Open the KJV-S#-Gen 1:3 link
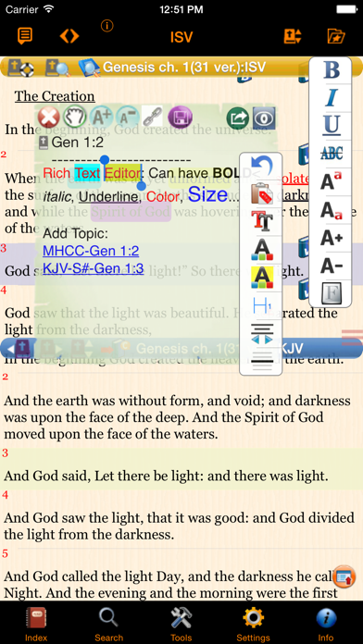The height and width of the screenshot is (644, 363). click(x=94, y=268)
